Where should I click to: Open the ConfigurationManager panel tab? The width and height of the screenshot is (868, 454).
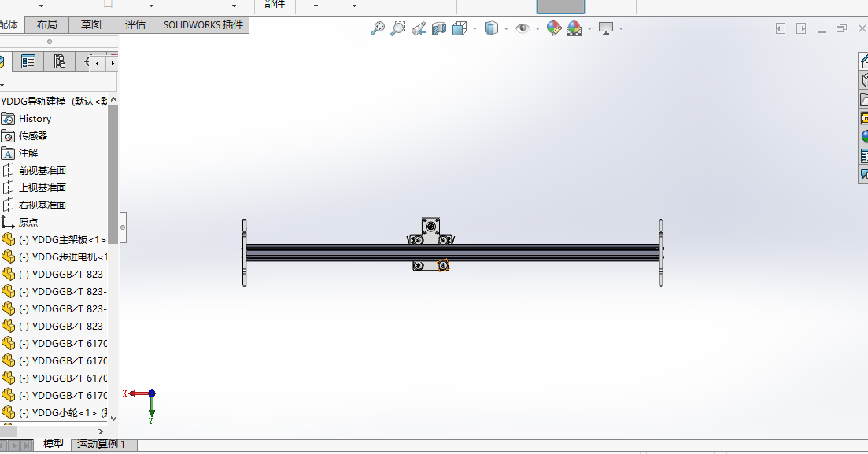coord(59,61)
